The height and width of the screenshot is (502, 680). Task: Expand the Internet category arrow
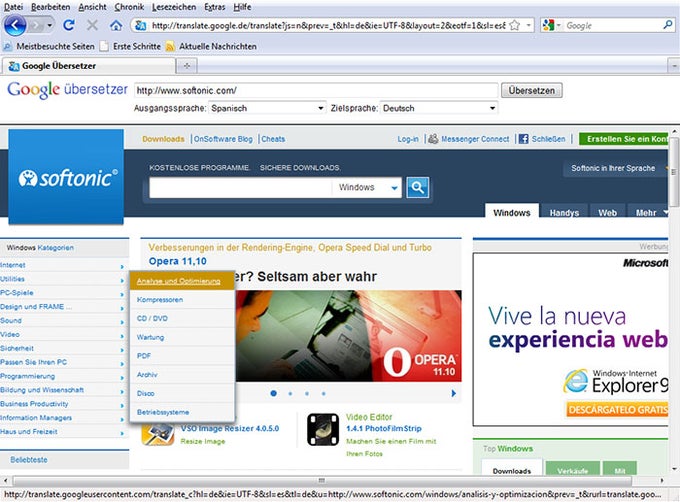pos(122,266)
